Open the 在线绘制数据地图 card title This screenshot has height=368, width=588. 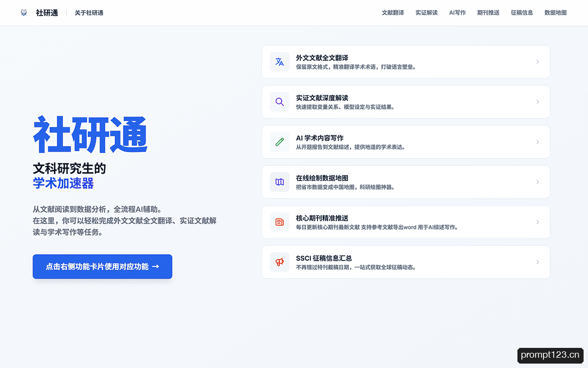(x=322, y=178)
